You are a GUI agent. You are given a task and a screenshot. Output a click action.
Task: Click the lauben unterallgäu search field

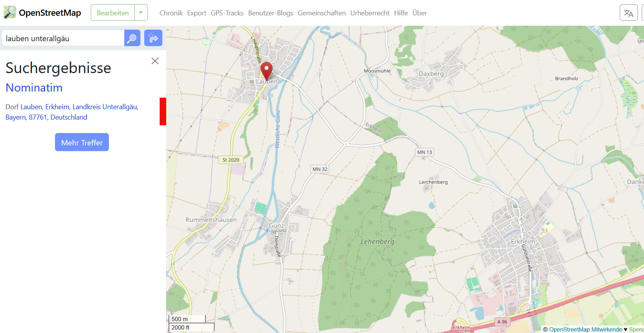[x=63, y=38]
